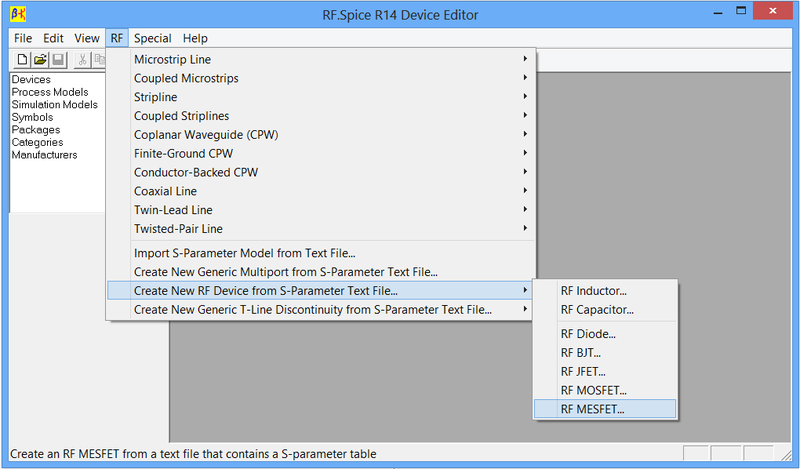
Task: Close the open RF menu
Action: click(117, 38)
